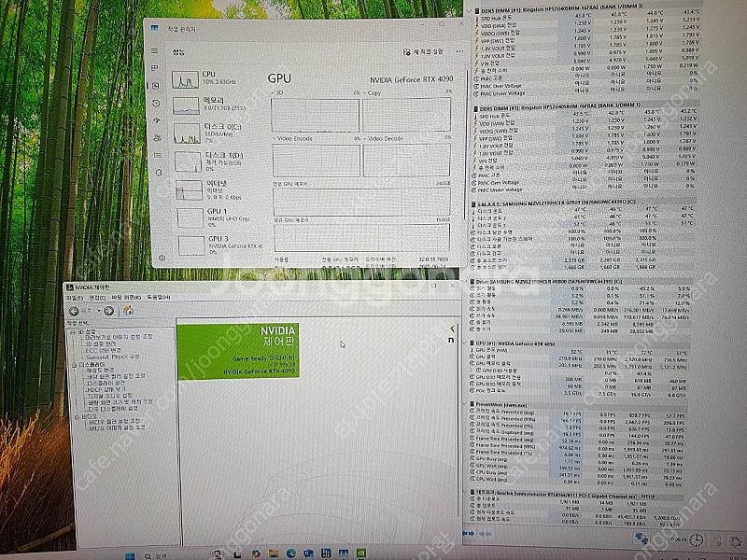Open the Windows Start button
Image resolution: width=747 pixels, height=560 pixels.
(130, 556)
